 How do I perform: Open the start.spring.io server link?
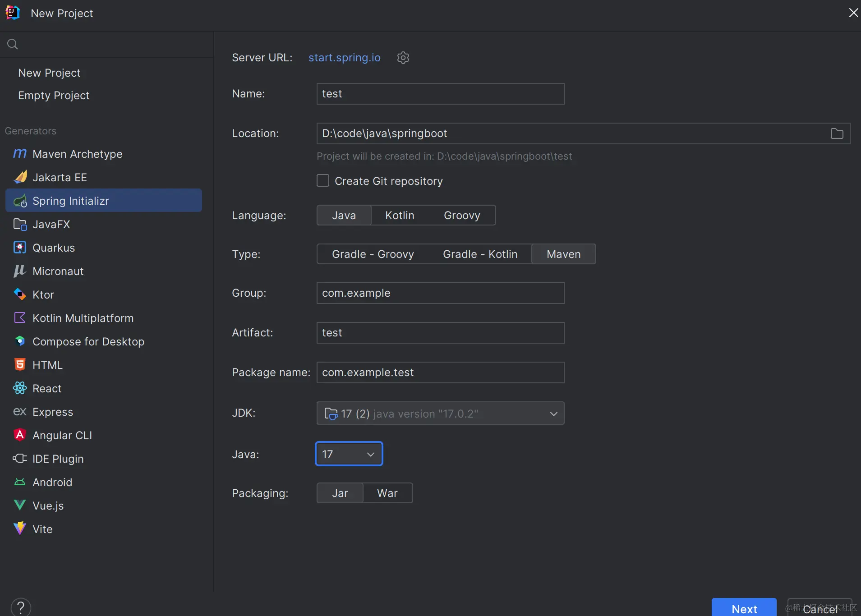tap(345, 58)
